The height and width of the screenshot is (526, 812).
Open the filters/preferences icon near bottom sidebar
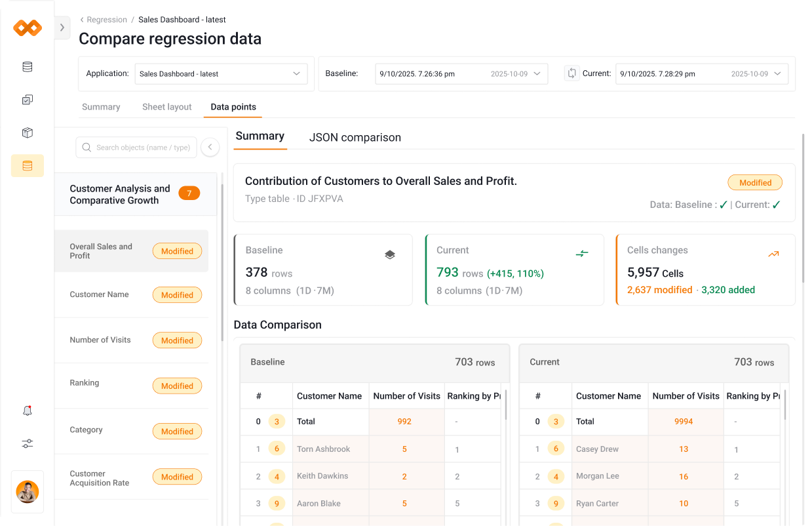27,443
